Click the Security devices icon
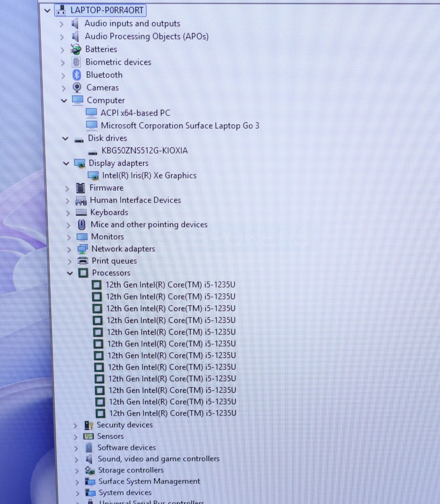 click(x=89, y=425)
